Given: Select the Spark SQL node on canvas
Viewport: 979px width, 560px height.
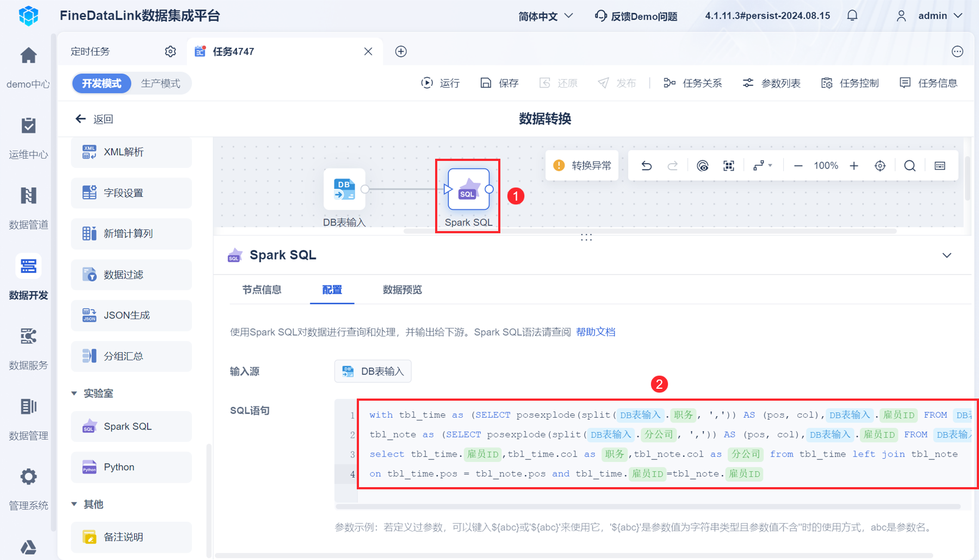Looking at the screenshot, I should click(x=468, y=189).
